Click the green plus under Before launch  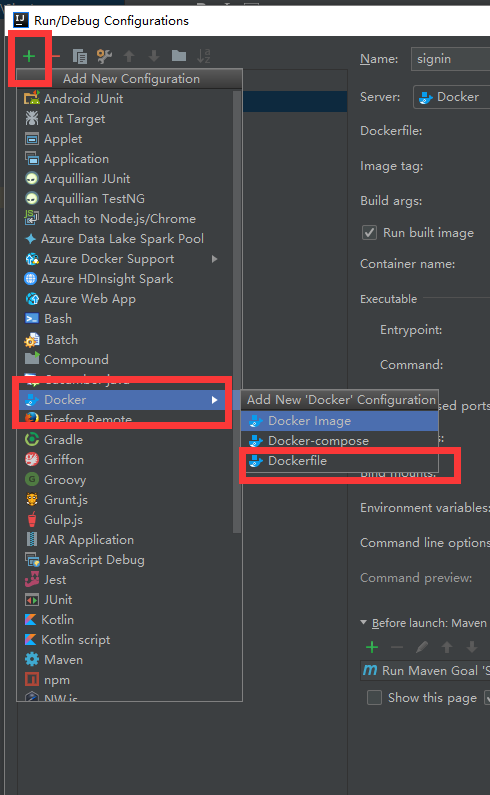pos(372,647)
